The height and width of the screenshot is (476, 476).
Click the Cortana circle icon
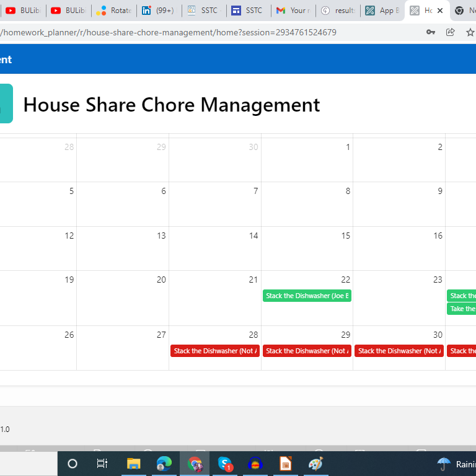click(73, 464)
